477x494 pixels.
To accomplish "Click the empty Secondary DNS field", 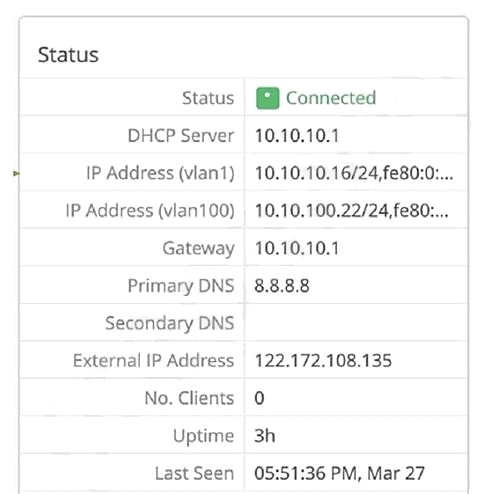I will [356, 323].
